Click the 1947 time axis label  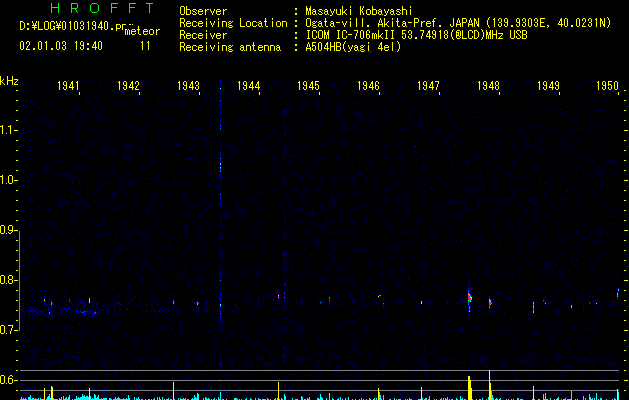point(428,86)
